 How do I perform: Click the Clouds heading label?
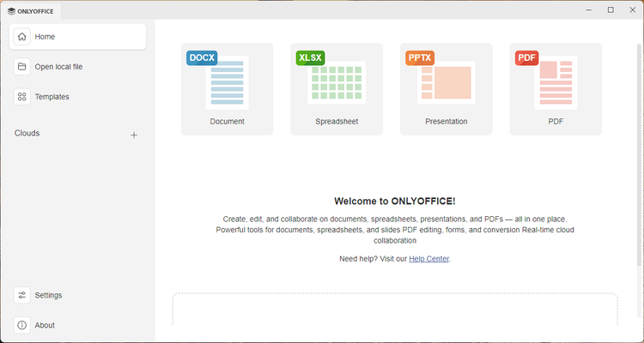pos(27,134)
